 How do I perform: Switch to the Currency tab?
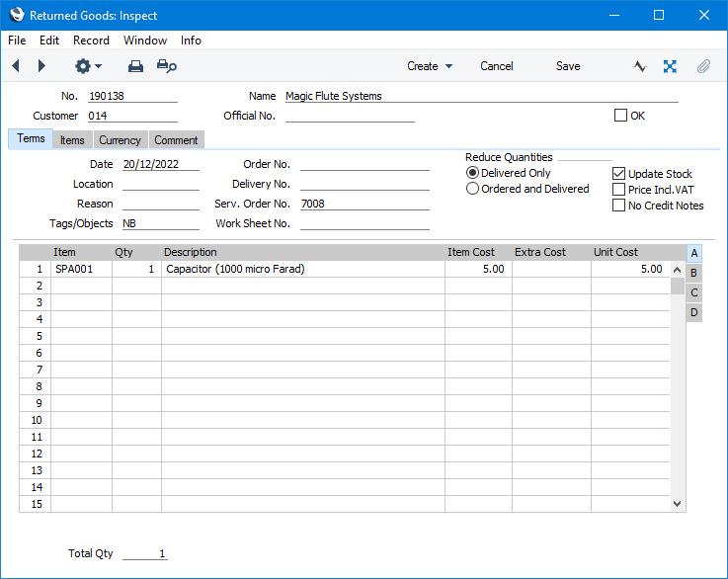tap(120, 140)
